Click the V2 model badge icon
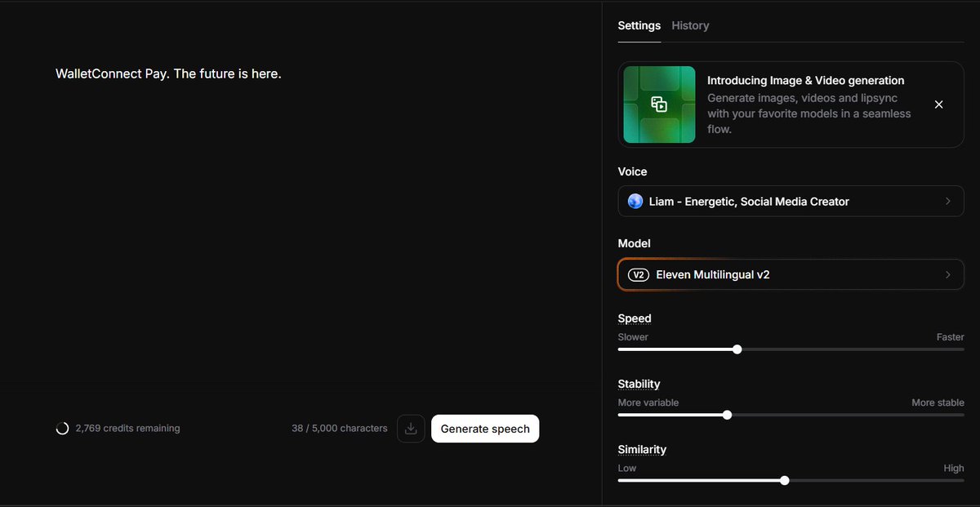The height and width of the screenshot is (507, 980). coord(639,275)
